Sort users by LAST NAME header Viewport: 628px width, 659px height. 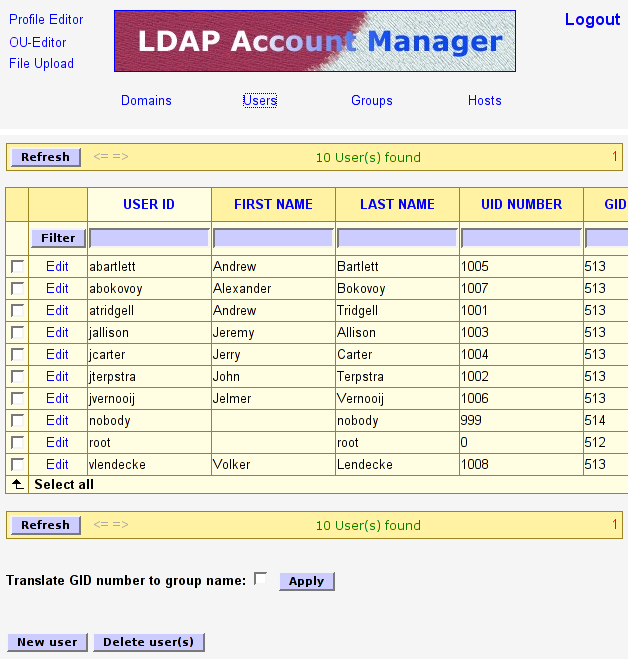(x=397, y=204)
